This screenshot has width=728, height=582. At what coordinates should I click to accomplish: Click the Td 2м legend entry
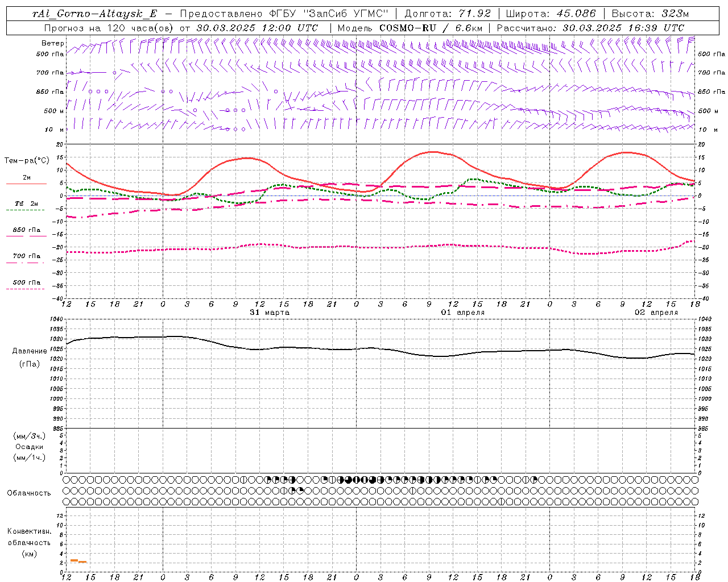pos(26,203)
